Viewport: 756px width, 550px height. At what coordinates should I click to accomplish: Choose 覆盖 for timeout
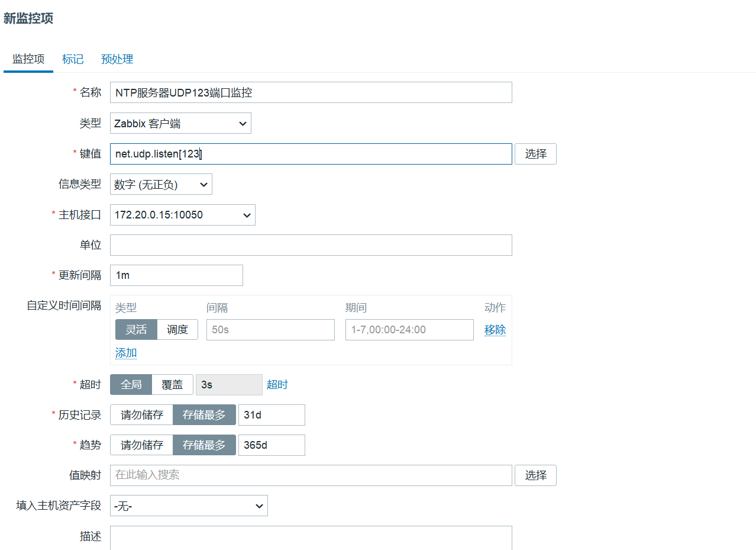172,385
